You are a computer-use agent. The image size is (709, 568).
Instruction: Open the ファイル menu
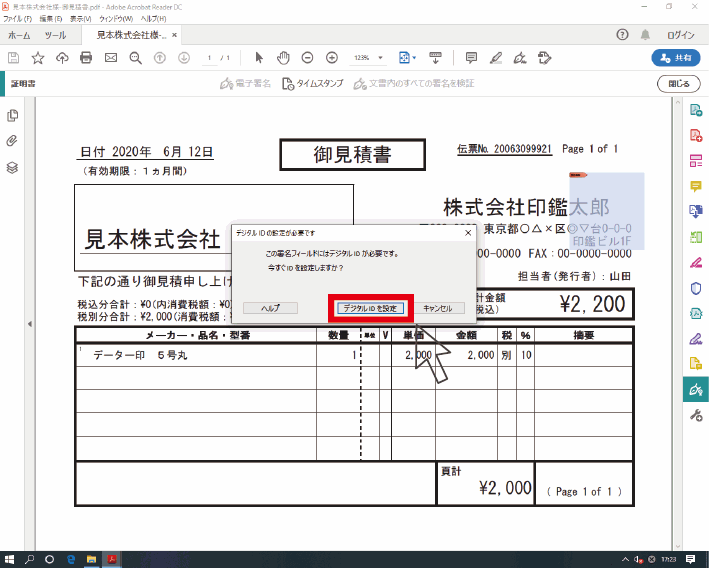[17, 19]
